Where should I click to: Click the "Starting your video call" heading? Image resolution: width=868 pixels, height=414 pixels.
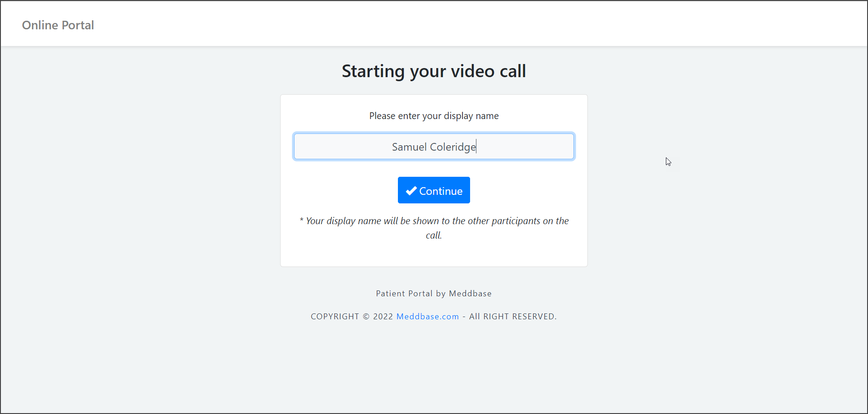[434, 71]
